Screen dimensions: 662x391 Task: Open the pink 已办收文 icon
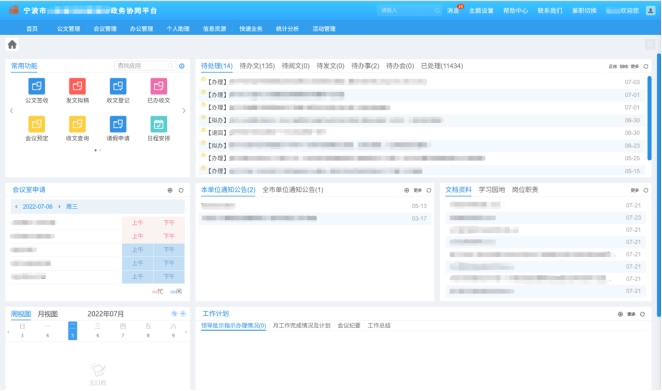pyautogui.click(x=159, y=86)
